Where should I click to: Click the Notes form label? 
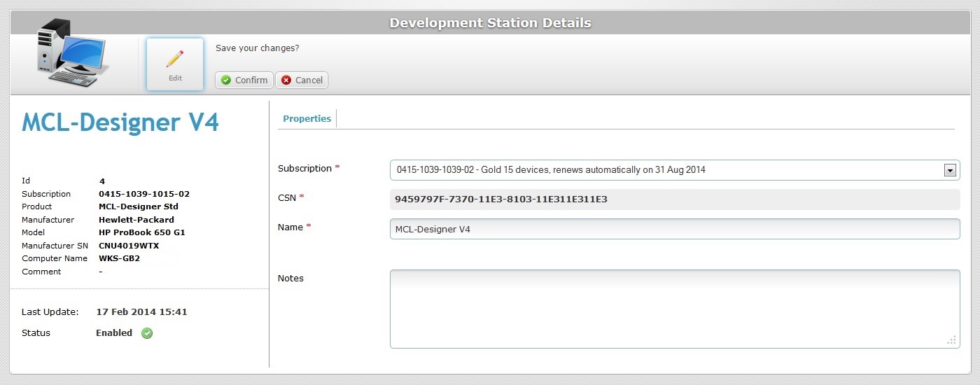pos(290,279)
